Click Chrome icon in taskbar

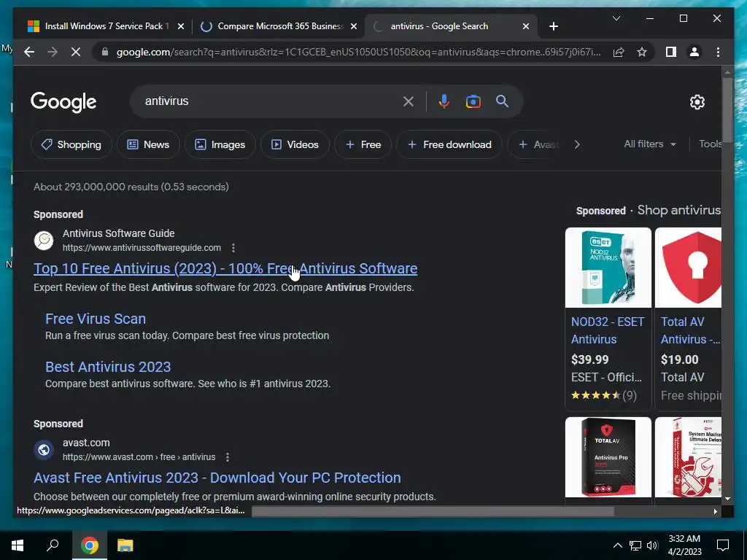coord(89,545)
